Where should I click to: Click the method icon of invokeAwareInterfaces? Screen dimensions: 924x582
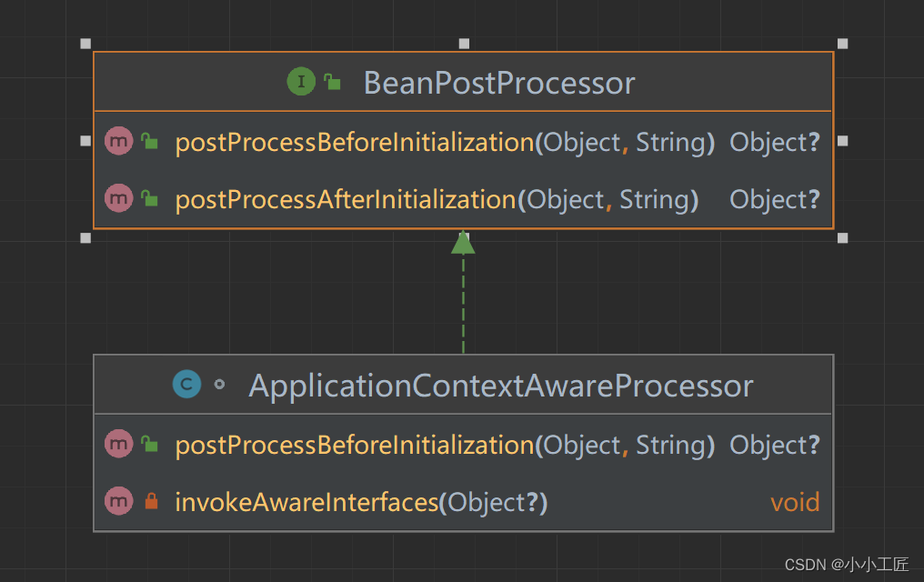(119, 501)
